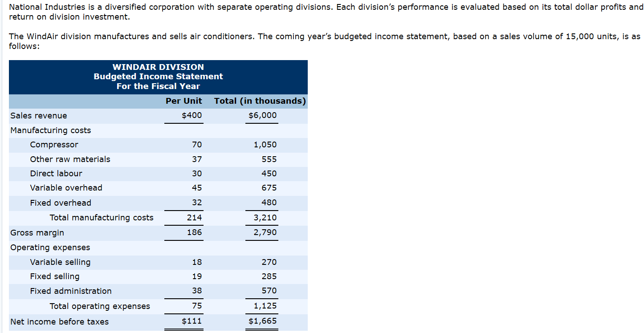Click the Variable selling per unit 18
The height and width of the screenshot is (333, 644).
[x=197, y=262]
